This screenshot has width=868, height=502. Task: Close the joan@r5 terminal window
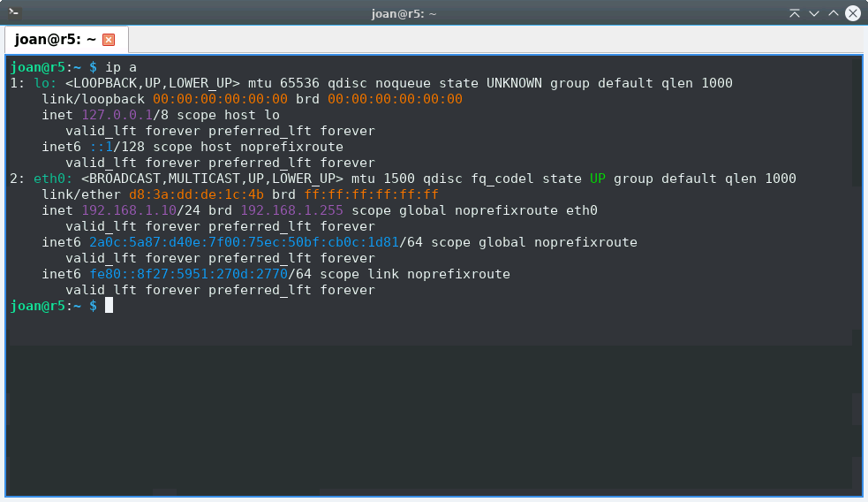853,13
